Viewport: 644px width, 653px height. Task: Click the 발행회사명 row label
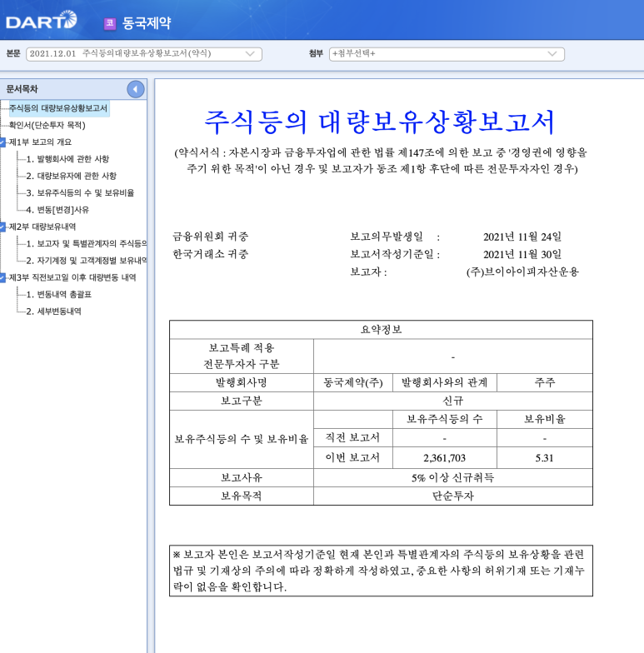tap(242, 383)
